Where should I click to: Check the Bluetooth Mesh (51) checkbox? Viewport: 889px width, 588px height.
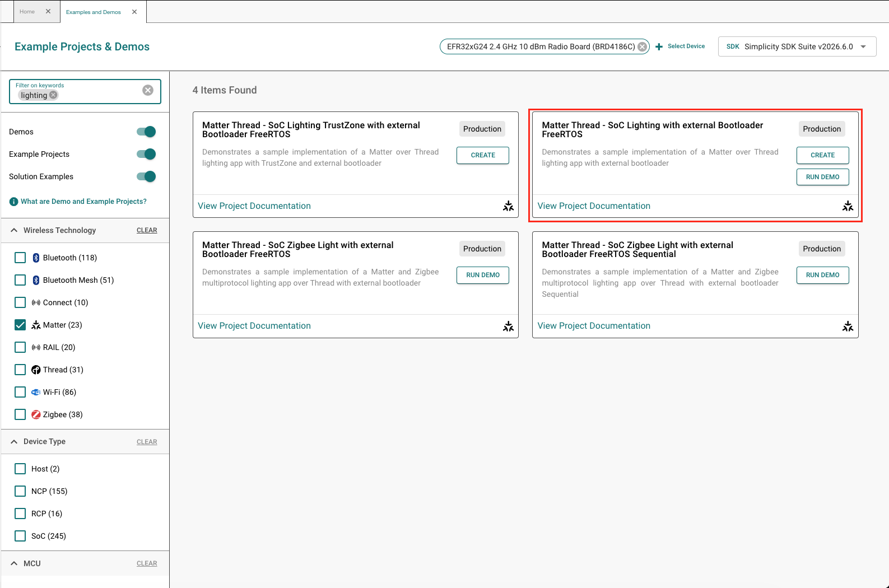[20, 280]
